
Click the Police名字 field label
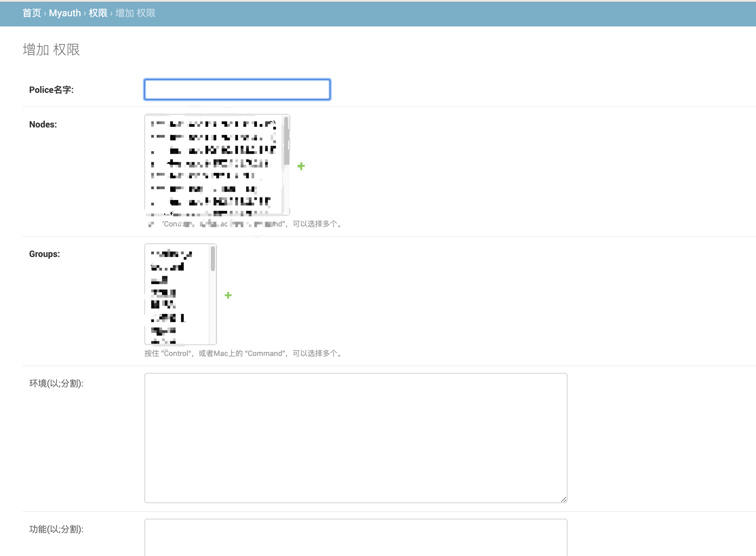click(51, 90)
